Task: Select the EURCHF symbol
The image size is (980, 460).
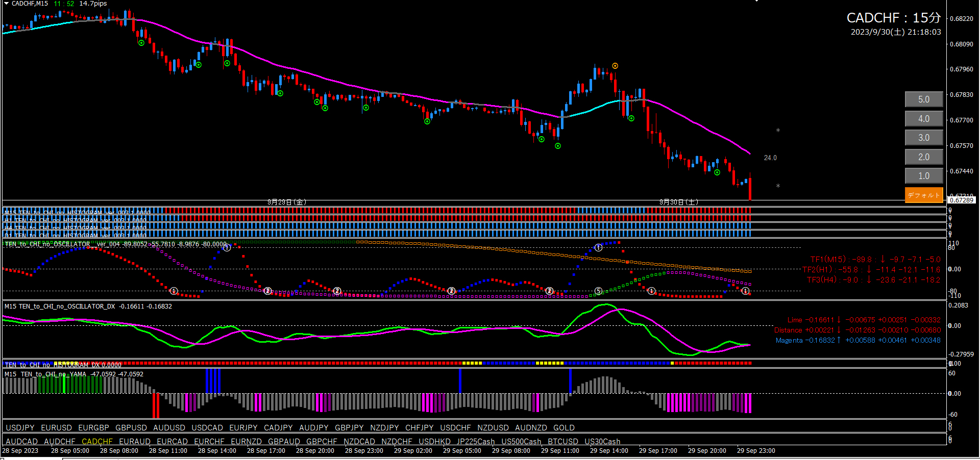Action: [x=209, y=442]
